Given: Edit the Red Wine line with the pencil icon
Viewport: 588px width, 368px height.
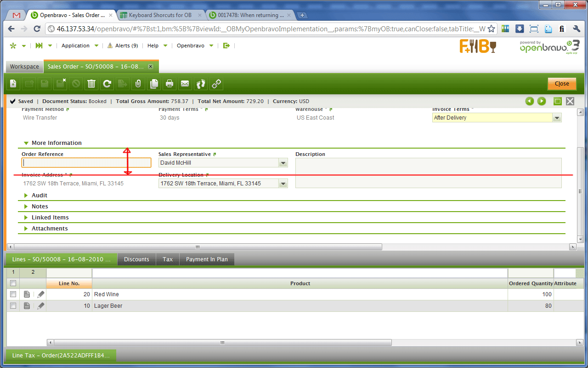Looking at the screenshot, I should pos(41,294).
